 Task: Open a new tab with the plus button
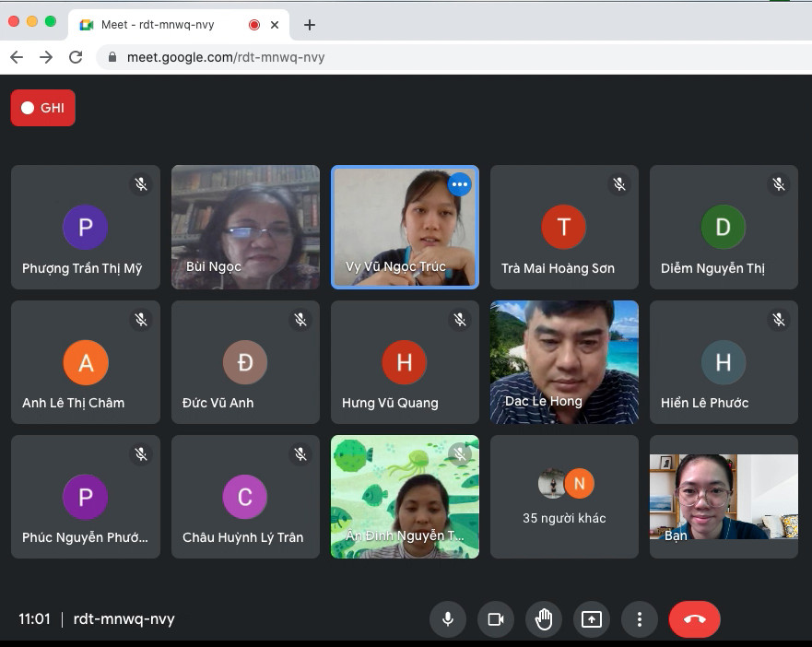(x=309, y=25)
